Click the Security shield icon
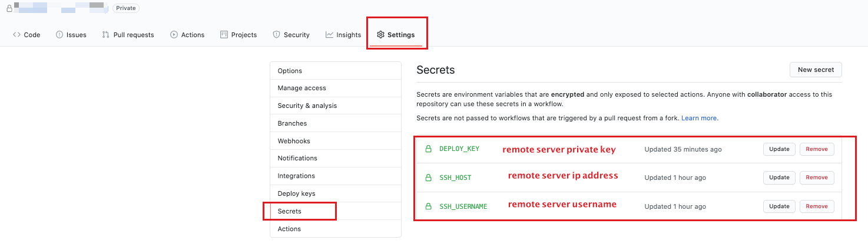The image size is (868, 243). click(x=276, y=35)
